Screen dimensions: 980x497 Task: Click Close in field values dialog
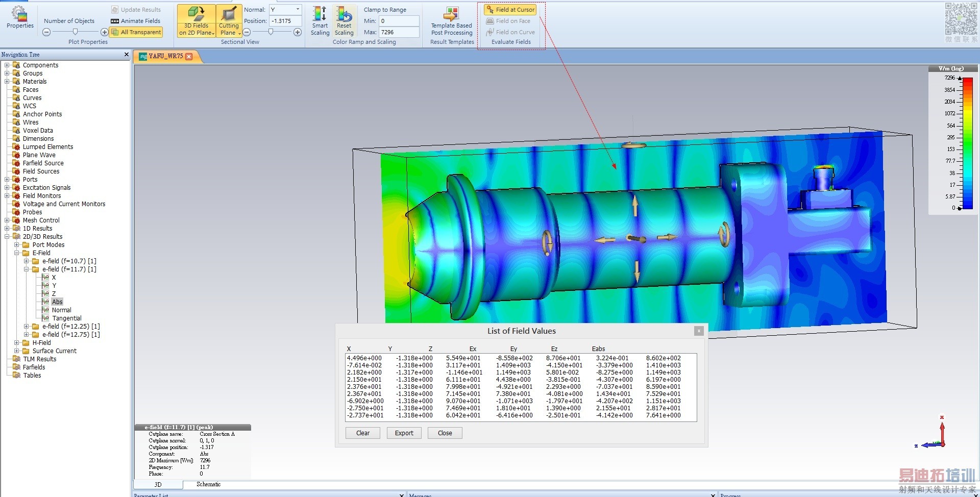(445, 433)
